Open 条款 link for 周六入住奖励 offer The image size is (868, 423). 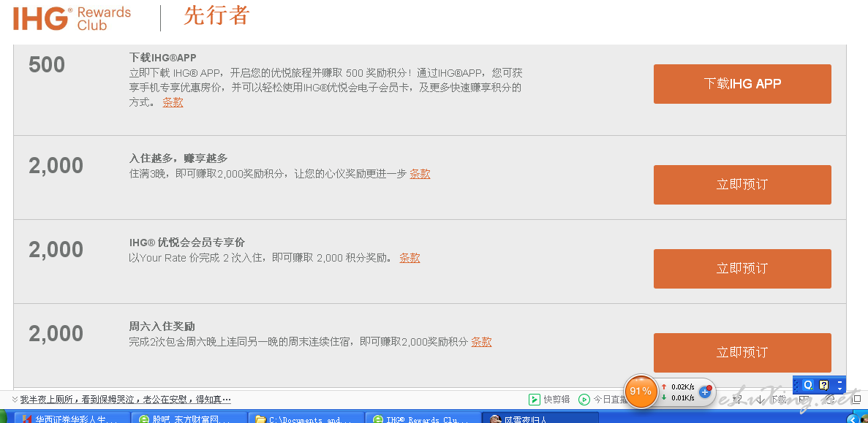[481, 342]
